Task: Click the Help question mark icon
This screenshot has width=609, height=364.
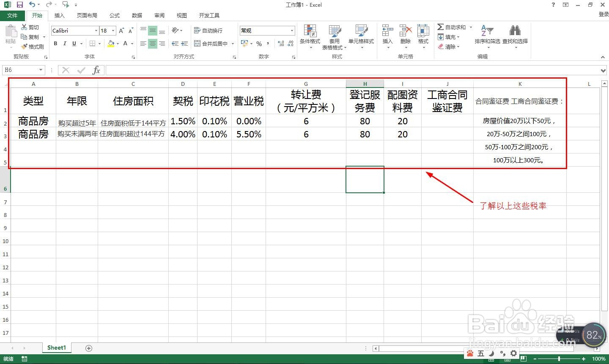Action: (x=554, y=5)
